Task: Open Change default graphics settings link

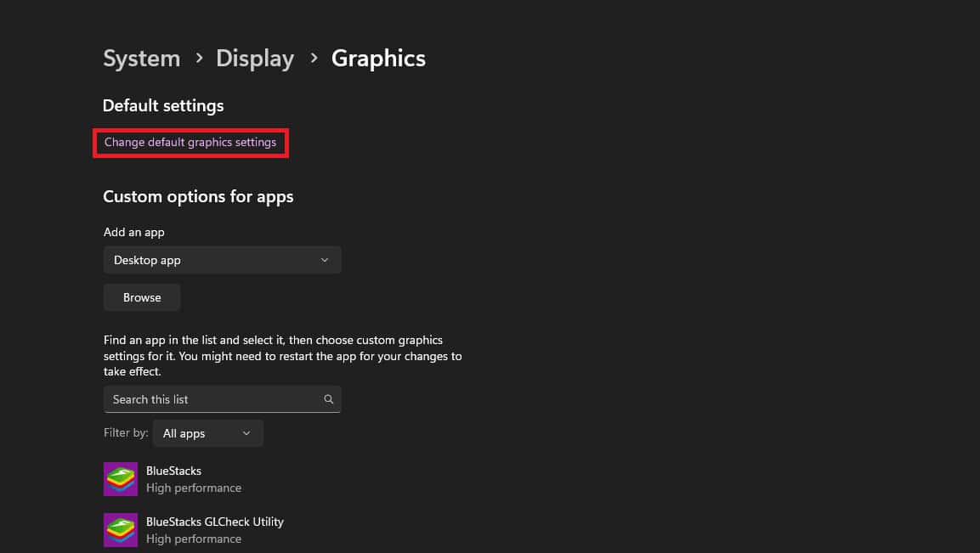Action: [190, 143]
